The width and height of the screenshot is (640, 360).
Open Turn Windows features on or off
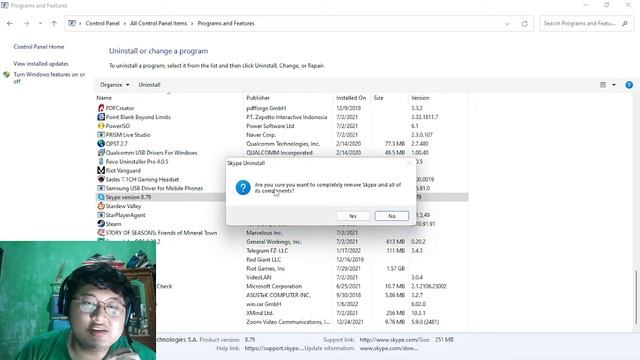point(49,78)
